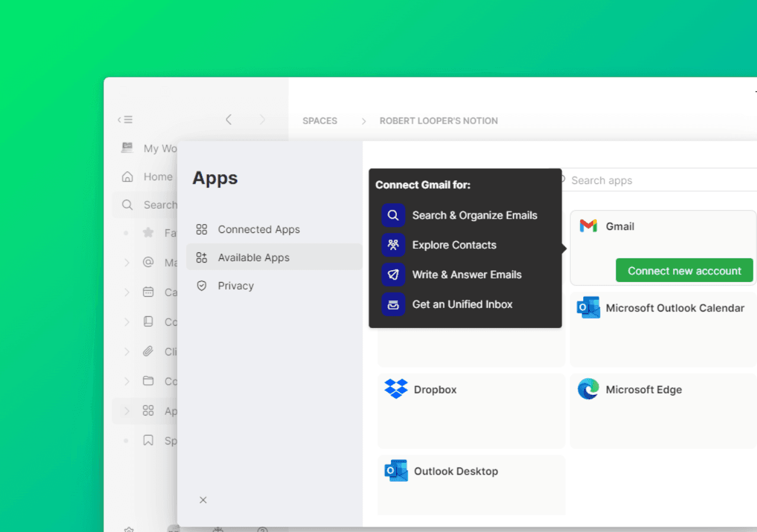Click the Connect new account button
Image resolution: width=757 pixels, height=532 pixels.
click(684, 271)
